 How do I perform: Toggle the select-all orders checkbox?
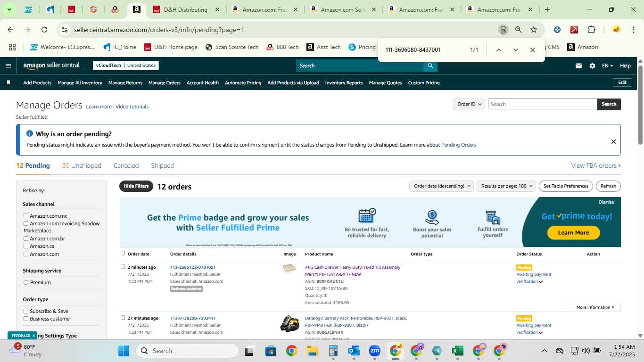[123, 253]
